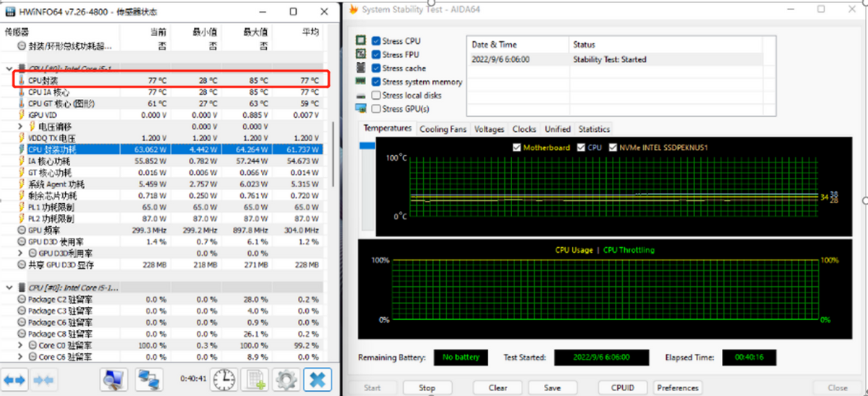This screenshot has width=868, height=396.
Task: Expand the GPU D3D利用率 row
Action: click(x=21, y=253)
